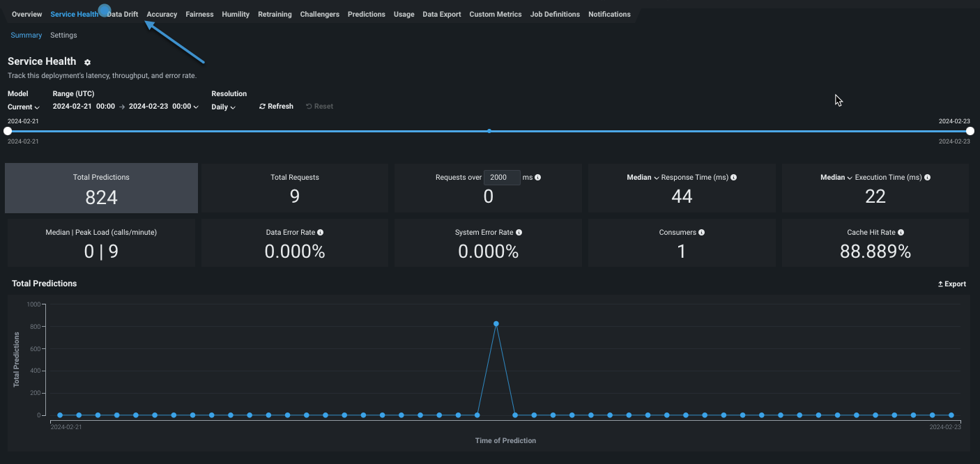Click info icon next to System Error Rate
980x464 pixels.
click(519, 233)
